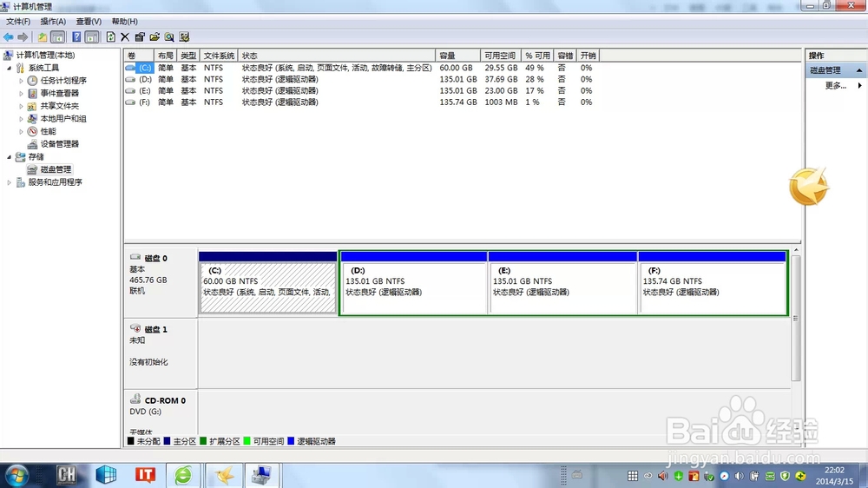
Task: Click the grey forward arrow toolbar icon
Action: click(x=23, y=37)
